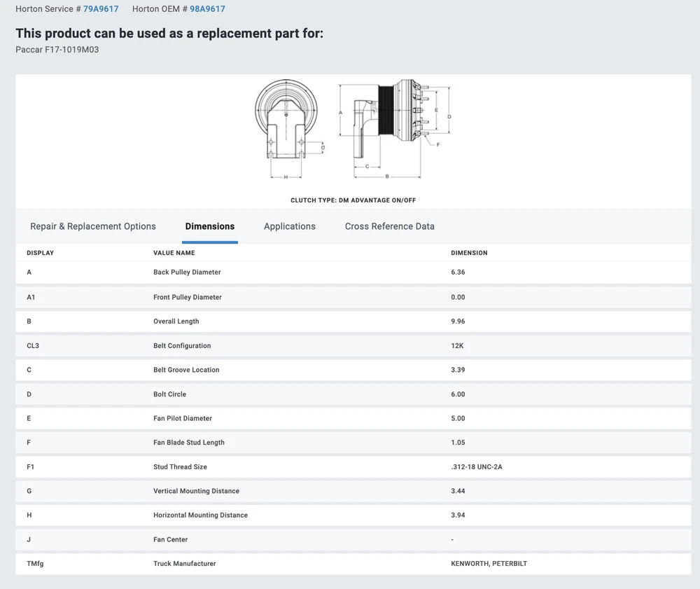Switch to Cross Reference Data tab
Image resolution: width=700 pixels, height=589 pixels.
pyautogui.click(x=390, y=226)
